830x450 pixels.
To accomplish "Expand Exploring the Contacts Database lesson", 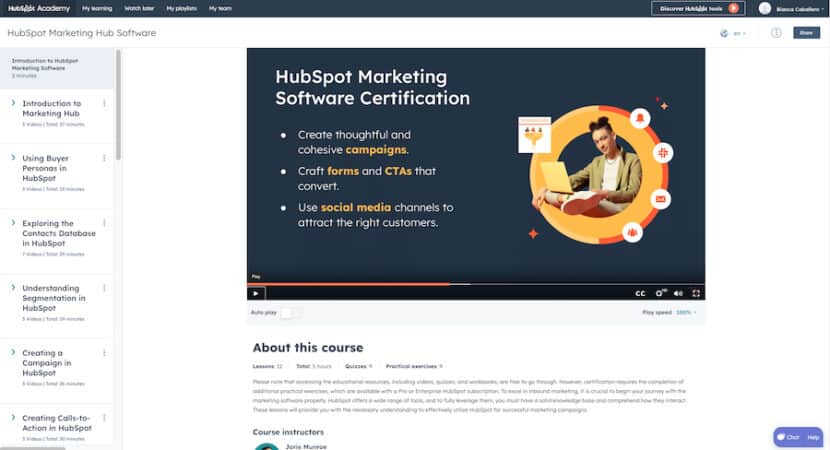I will coord(13,223).
